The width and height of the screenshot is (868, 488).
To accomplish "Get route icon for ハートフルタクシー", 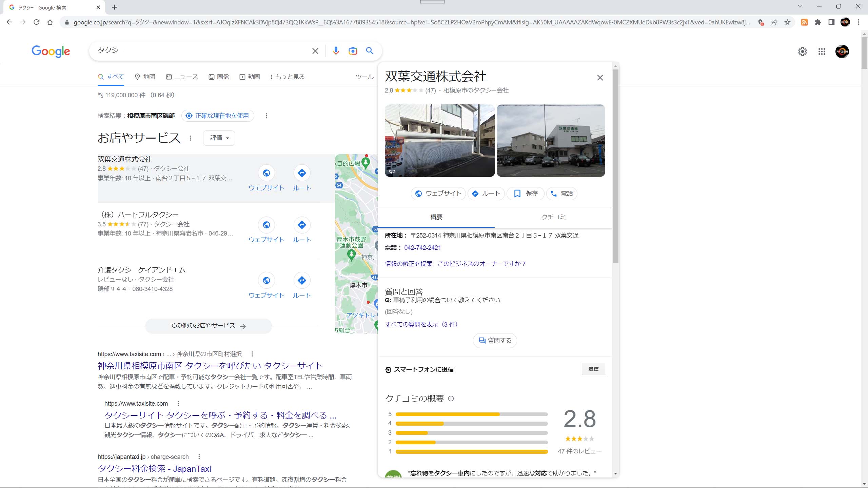I will (302, 225).
